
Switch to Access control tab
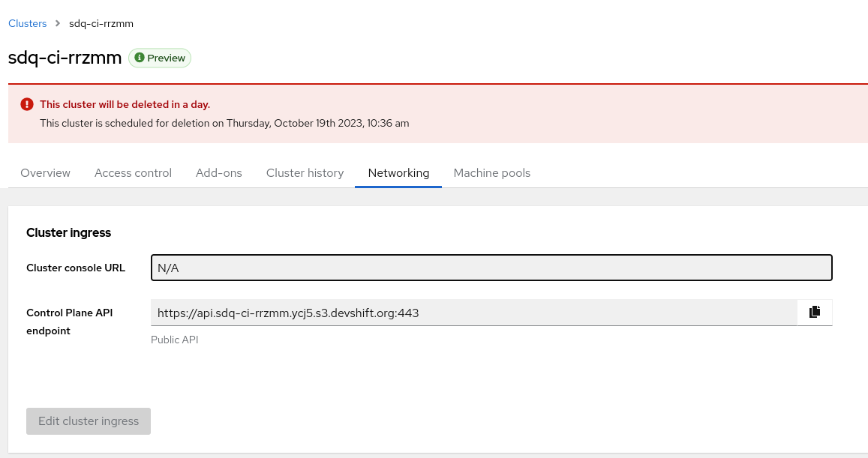point(133,173)
